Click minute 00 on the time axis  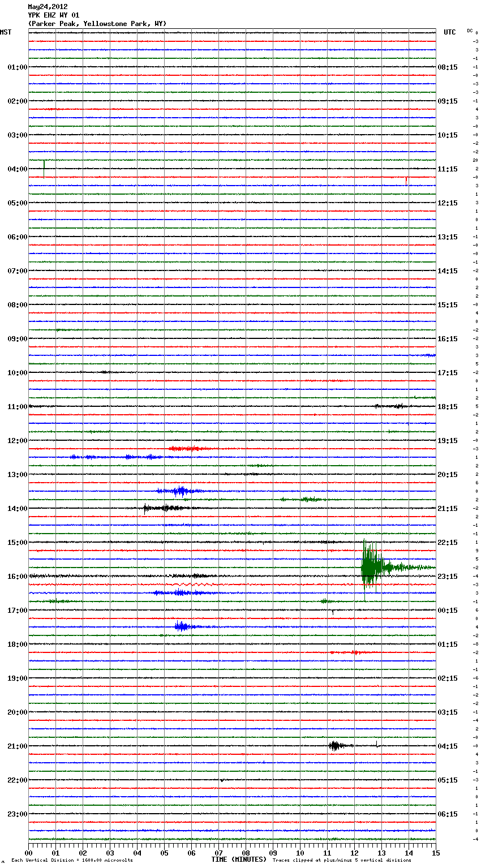(x=29, y=853)
